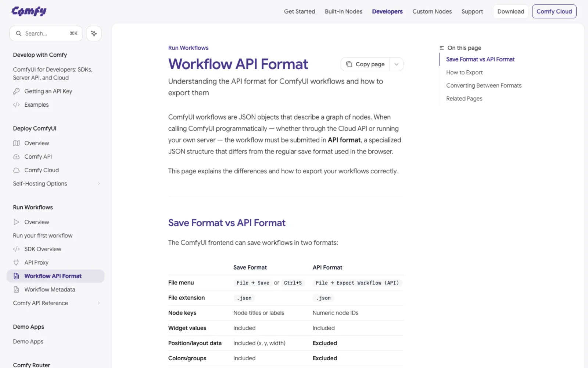Screen dimensions: 588x368
Task: Click the Comfy Router sidebar heading
Action: (32, 365)
